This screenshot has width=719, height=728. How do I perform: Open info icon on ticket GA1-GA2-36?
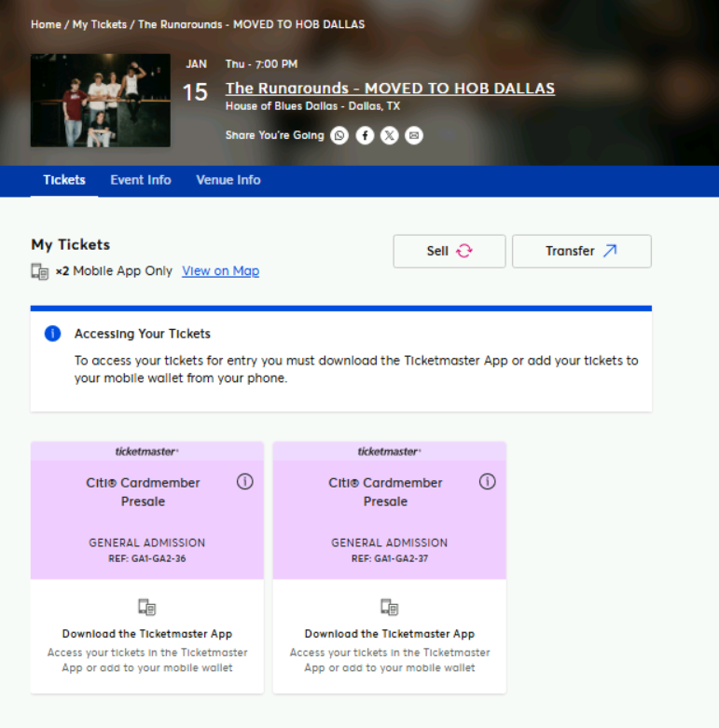(244, 482)
